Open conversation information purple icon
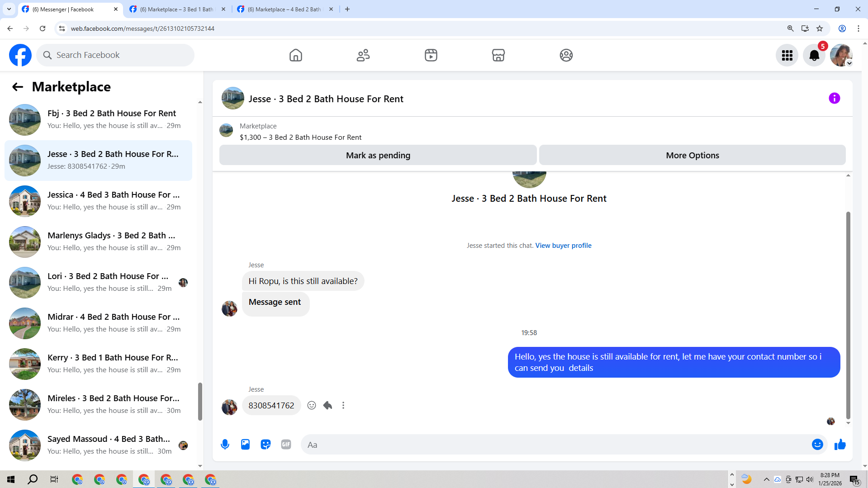Viewport: 868px width, 488px height. 834,98
